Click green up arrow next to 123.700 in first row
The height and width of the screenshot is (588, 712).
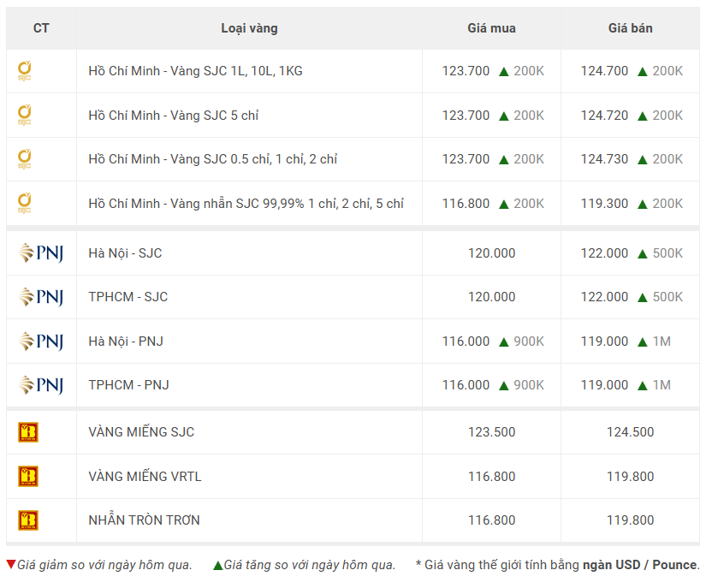(x=503, y=72)
